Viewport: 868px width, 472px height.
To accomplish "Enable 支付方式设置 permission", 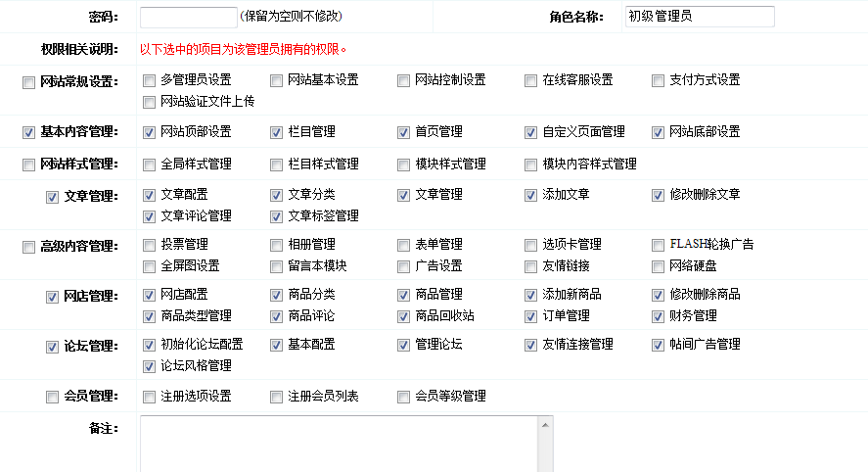I will (658, 81).
